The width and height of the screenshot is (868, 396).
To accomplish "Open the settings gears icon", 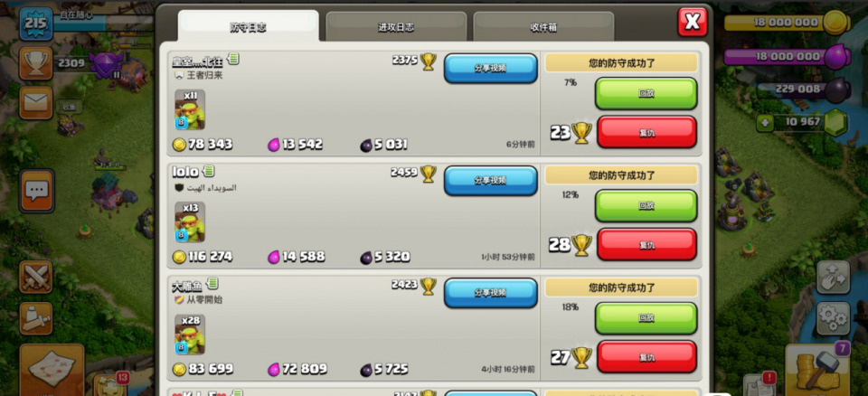I will (833, 318).
